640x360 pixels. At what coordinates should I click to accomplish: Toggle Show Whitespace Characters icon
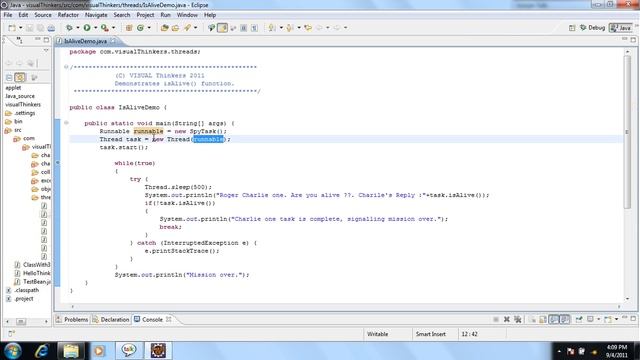254,28
